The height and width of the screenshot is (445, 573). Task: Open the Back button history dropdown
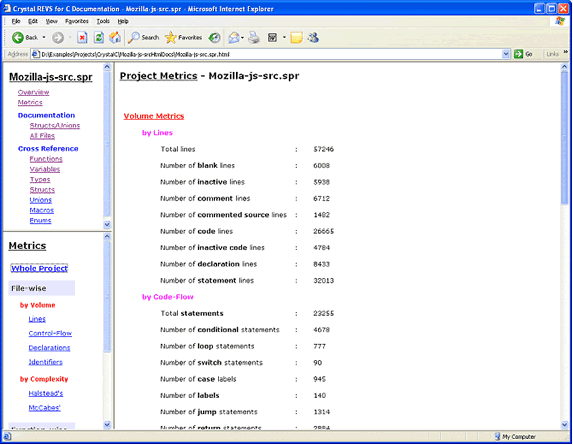click(44, 37)
